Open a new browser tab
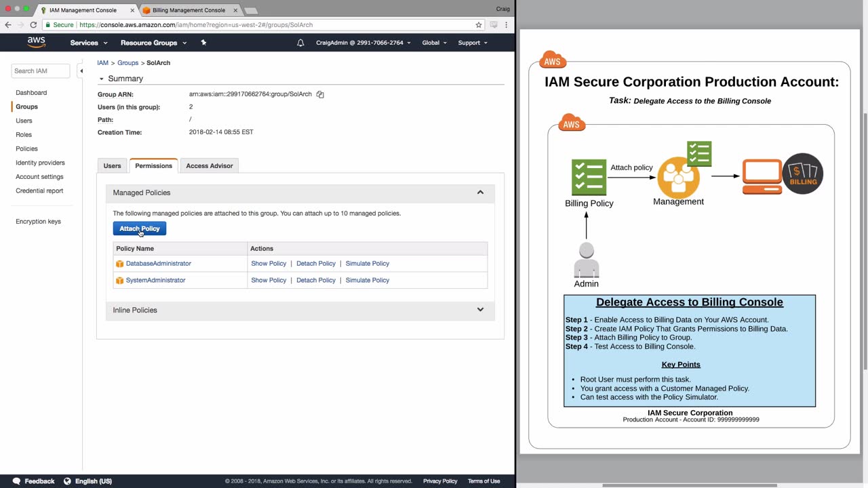This screenshot has width=868, height=488. pyautogui.click(x=250, y=10)
